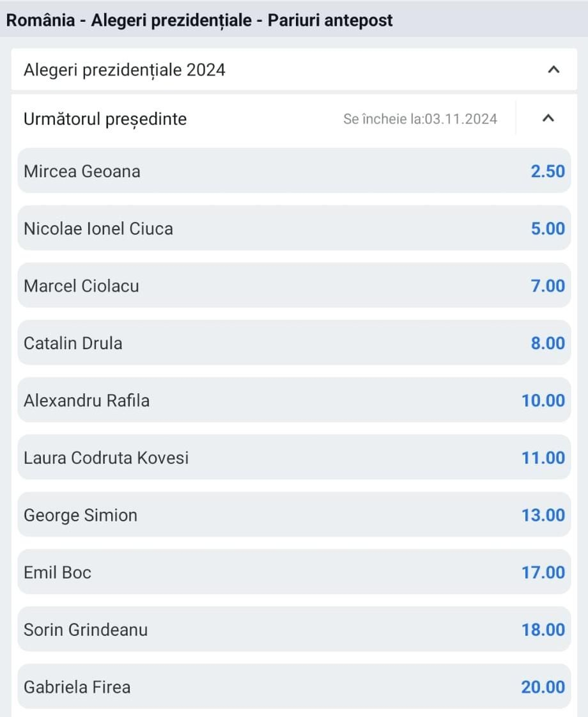The image size is (588, 717).
Task: Select Emil Boc odds 17.00
Action: pyautogui.click(x=294, y=572)
